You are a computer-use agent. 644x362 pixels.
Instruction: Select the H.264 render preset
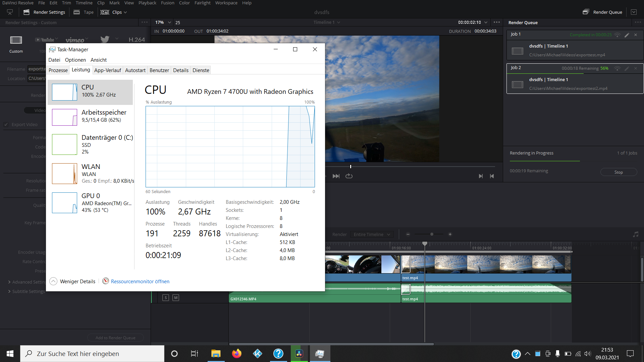point(137,40)
